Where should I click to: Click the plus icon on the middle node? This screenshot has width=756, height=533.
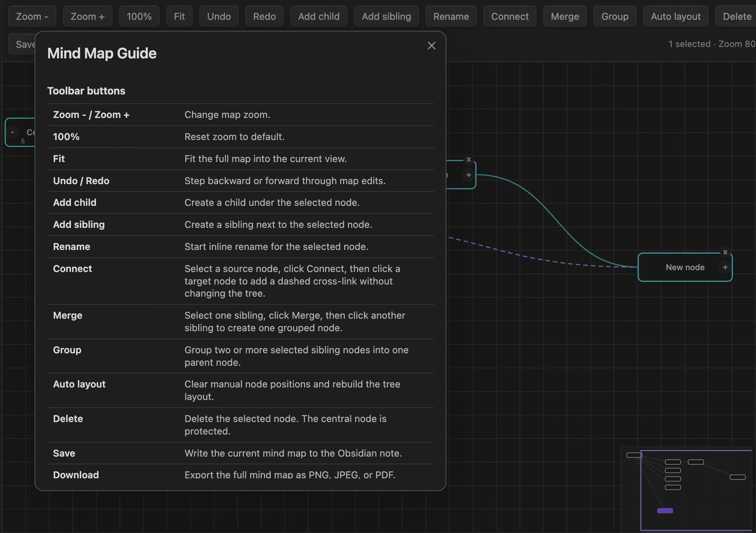pos(468,175)
